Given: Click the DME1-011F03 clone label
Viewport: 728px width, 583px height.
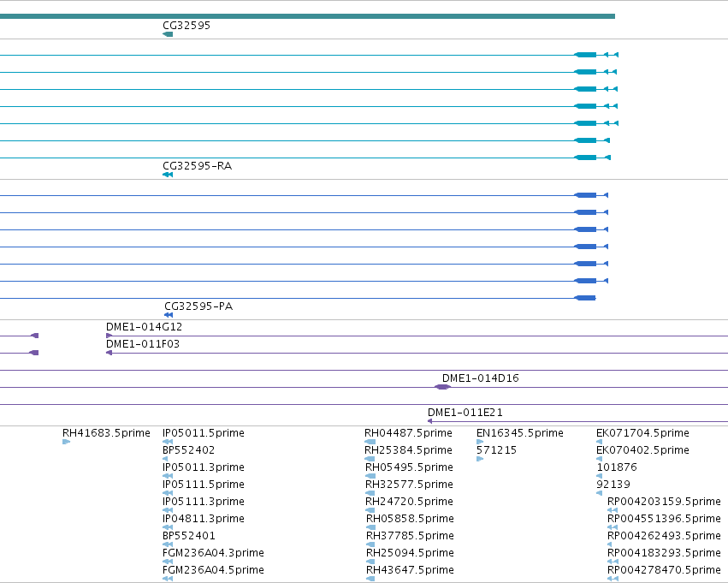Looking at the screenshot, I should tap(143, 344).
